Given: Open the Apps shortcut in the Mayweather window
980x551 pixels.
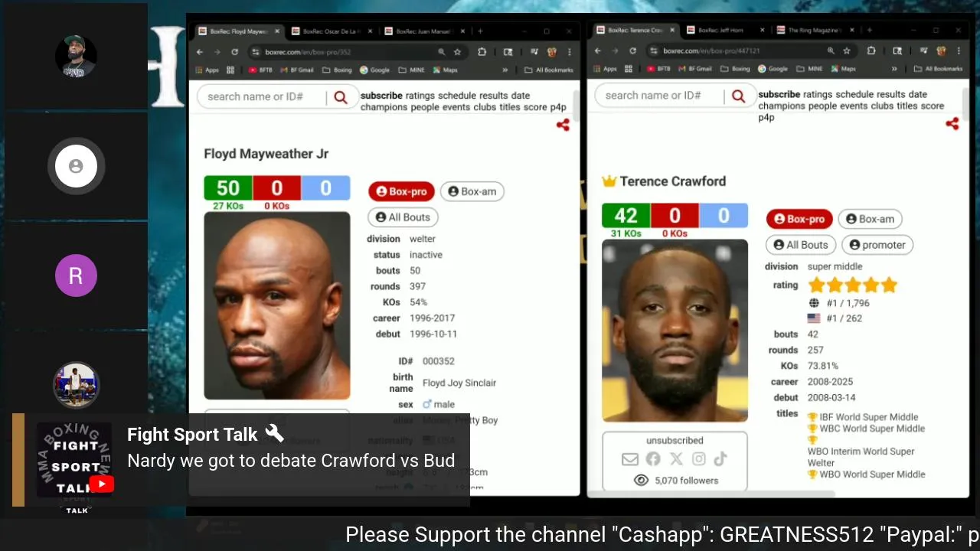Looking at the screenshot, I should click(207, 70).
